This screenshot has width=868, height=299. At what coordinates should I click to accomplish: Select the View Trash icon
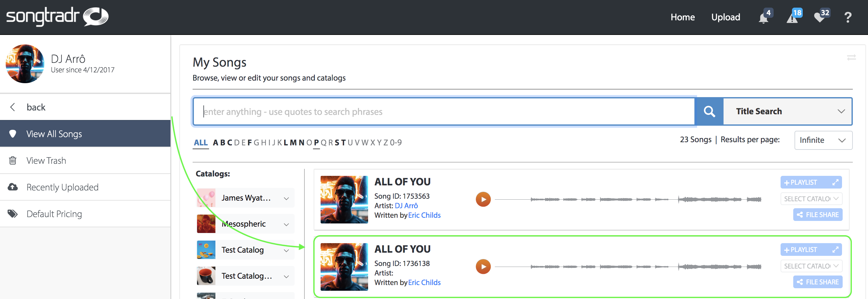(x=13, y=160)
